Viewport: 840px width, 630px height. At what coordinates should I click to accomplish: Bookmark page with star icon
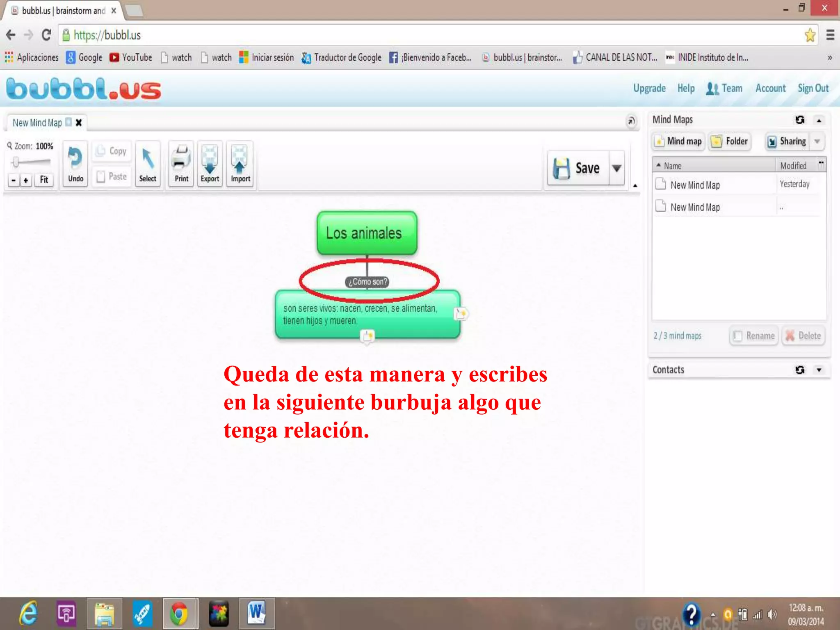coord(810,35)
